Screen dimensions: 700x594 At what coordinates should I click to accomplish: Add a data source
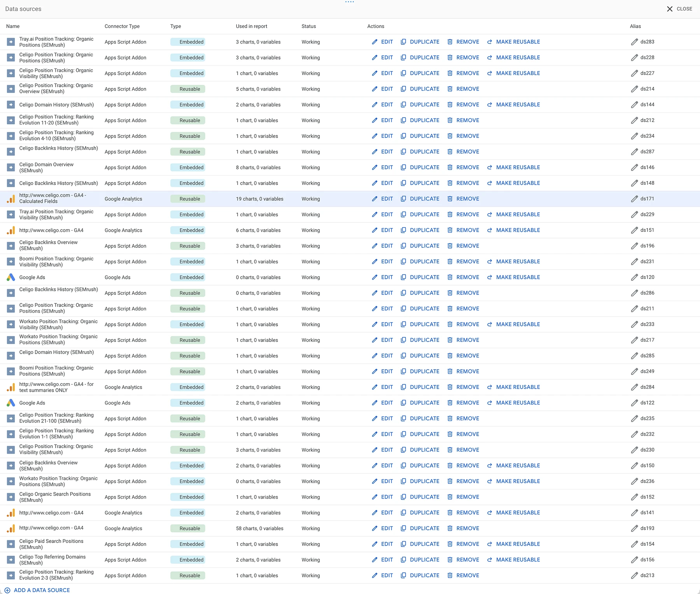click(37, 590)
